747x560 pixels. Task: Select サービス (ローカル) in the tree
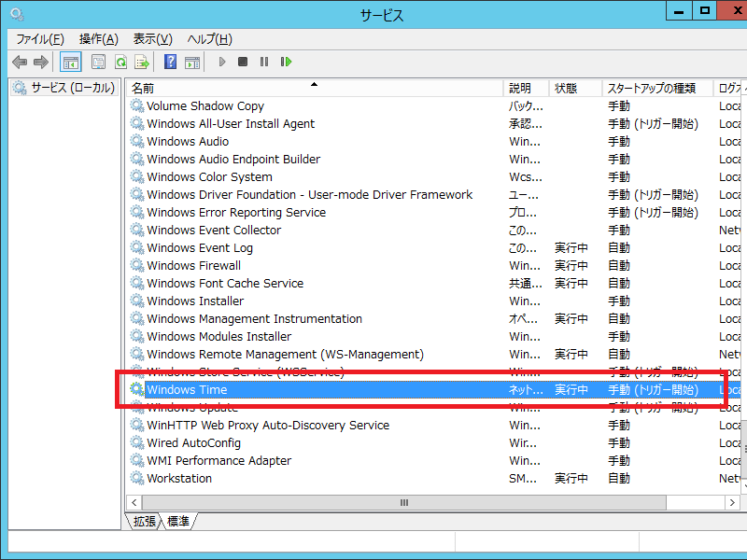point(63,88)
